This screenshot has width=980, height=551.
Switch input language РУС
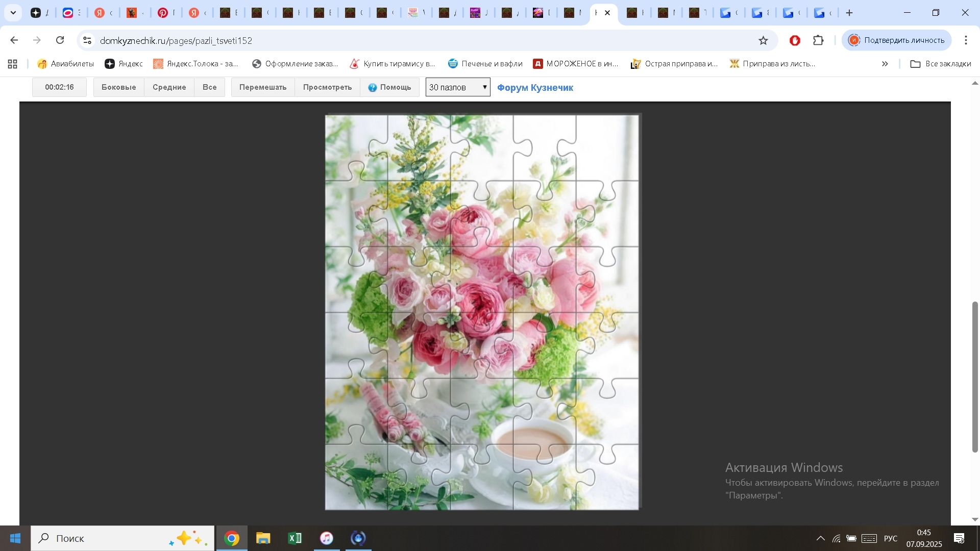(891, 538)
